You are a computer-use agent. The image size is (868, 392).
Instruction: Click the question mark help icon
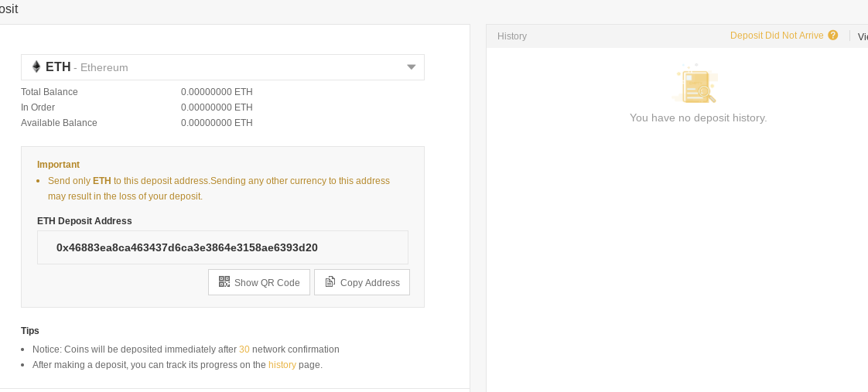833,36
